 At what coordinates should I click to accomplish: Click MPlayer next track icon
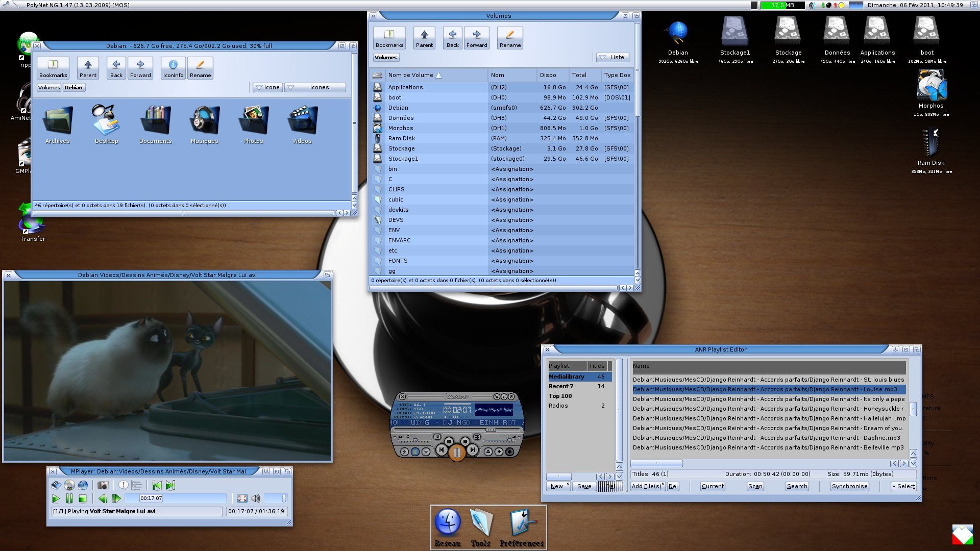170,485
